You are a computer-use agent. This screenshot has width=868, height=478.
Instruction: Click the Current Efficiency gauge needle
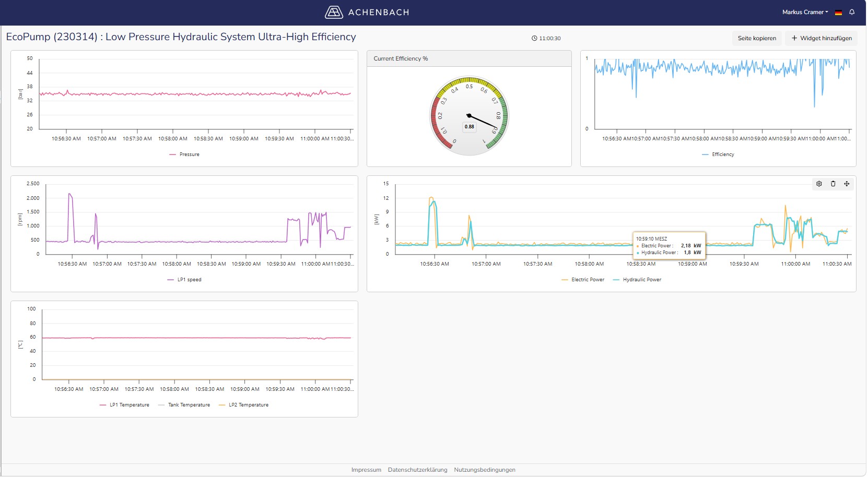[482, 121]
